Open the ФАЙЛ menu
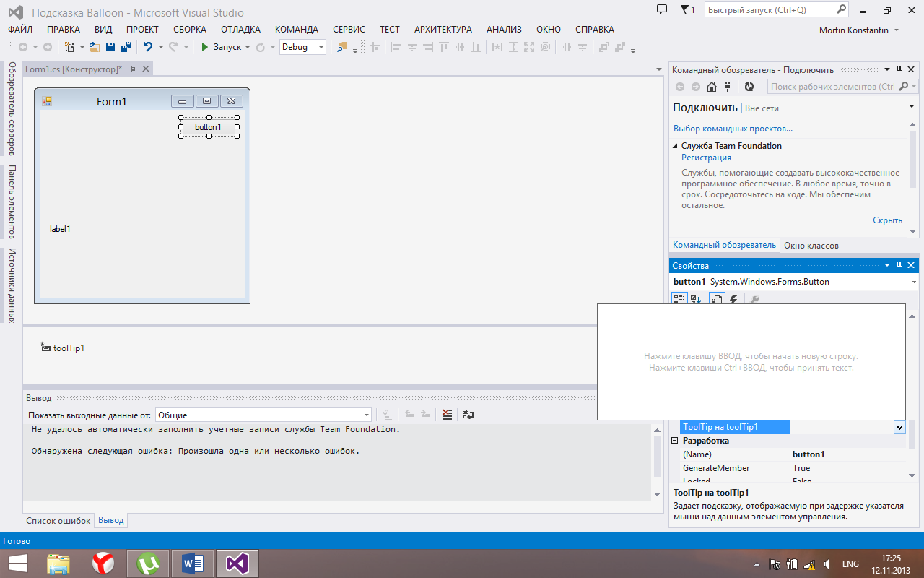The image size is (924, 578). (20, 30)
